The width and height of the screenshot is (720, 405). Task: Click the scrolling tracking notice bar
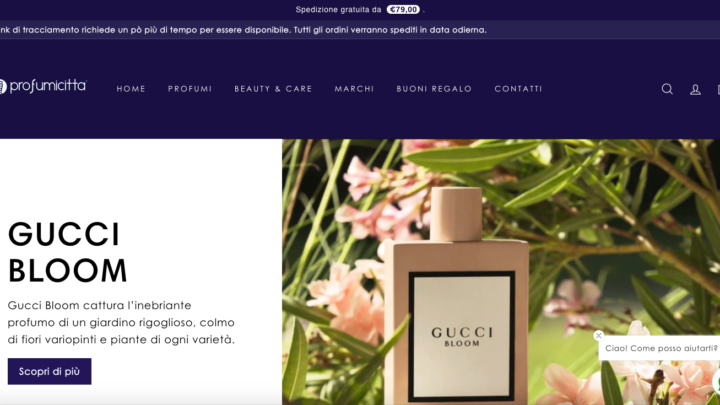[360, 30]
